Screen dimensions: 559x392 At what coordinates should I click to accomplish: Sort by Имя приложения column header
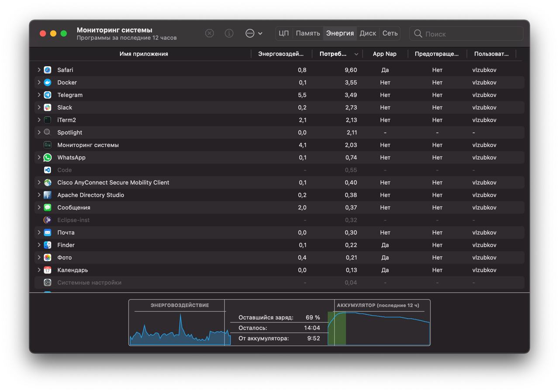pos(144,54)
